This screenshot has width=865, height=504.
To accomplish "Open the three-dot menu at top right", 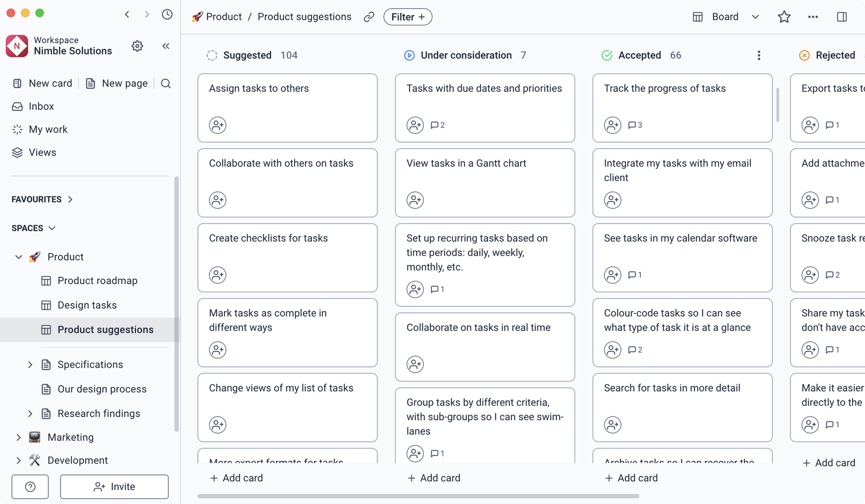I will [x=813, y=17].
